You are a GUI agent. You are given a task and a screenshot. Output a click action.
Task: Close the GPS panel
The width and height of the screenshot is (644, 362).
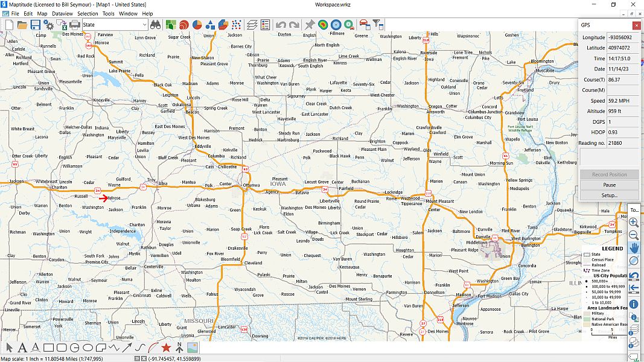(x=636, y=25)
